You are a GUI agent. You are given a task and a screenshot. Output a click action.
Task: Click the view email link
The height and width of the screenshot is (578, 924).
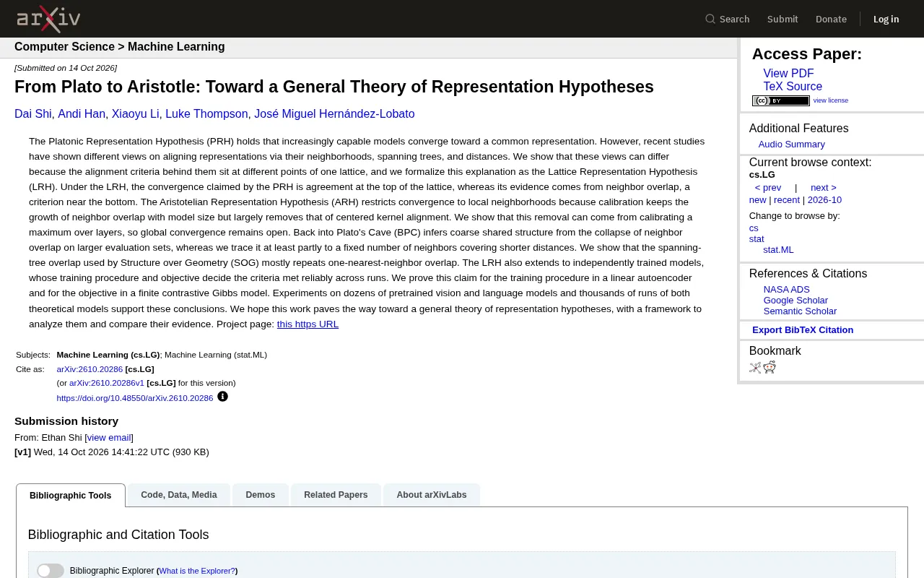109,438
